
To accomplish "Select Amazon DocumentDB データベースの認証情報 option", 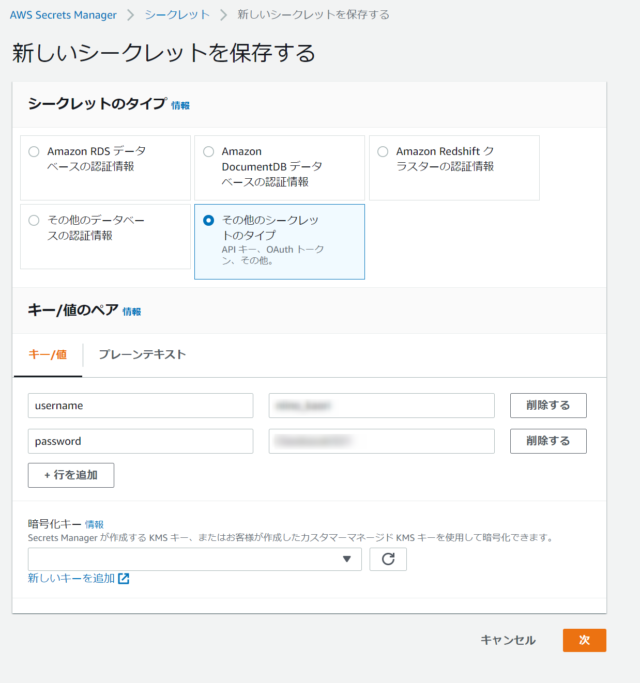I will click(209, 152).
